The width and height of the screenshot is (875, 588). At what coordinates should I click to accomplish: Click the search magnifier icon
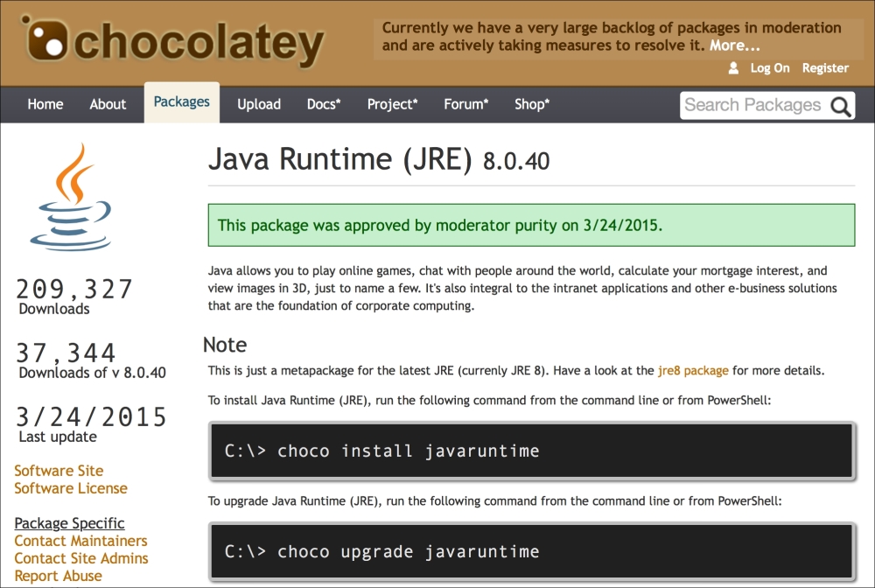click(841, 106)
